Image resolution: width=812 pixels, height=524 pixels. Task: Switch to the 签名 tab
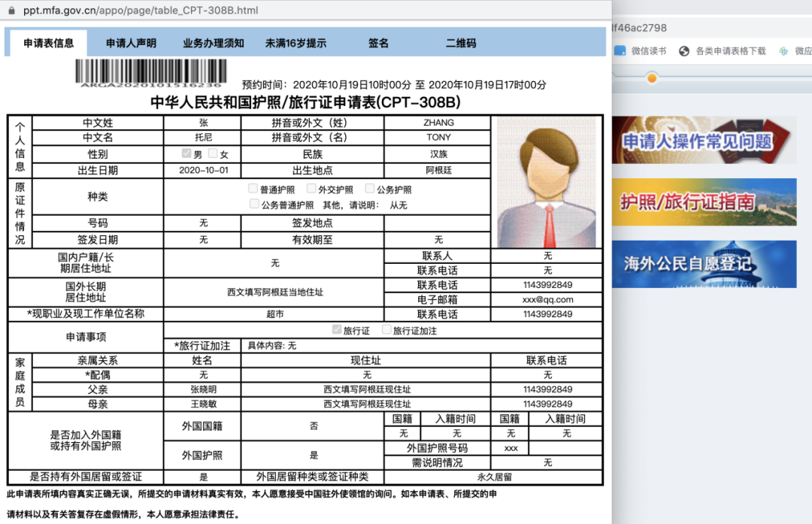[378, 42]
